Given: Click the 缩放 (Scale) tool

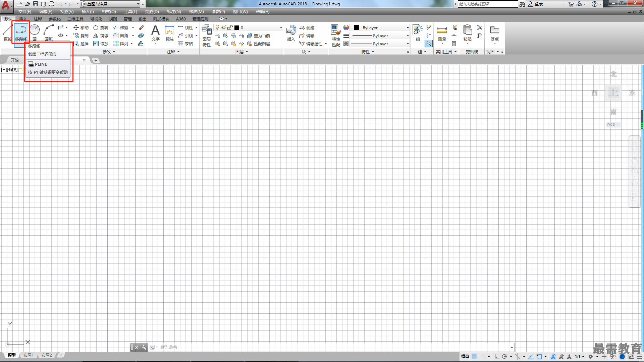Looking at the screenshot, I should (101, 44).
